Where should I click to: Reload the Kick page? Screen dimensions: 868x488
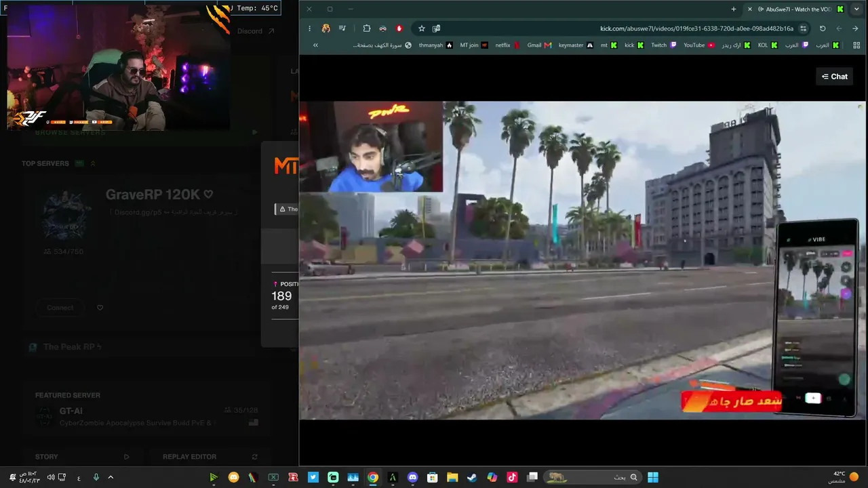(823, 28)
